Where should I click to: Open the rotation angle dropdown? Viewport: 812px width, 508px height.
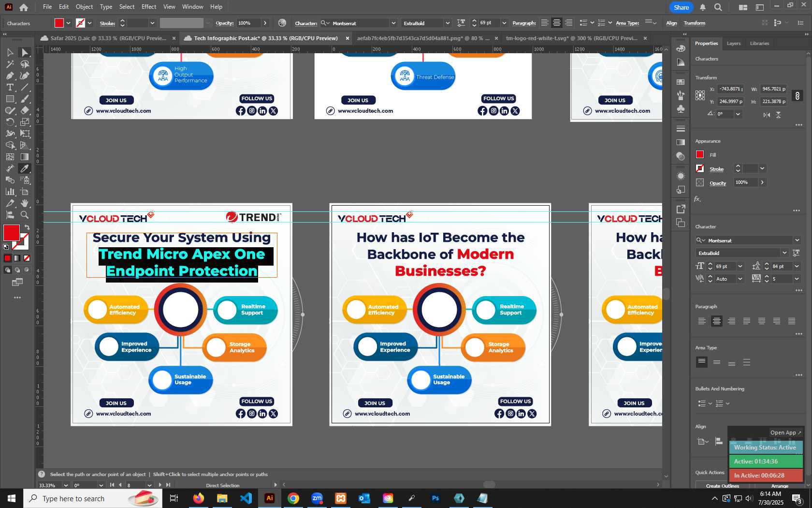coord(738,114)
